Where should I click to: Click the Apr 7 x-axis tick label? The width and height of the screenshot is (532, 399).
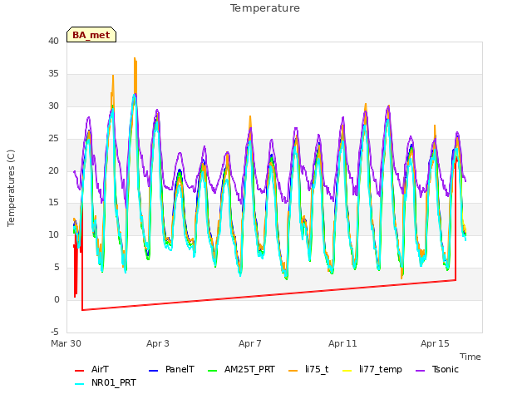coord(250,343)
